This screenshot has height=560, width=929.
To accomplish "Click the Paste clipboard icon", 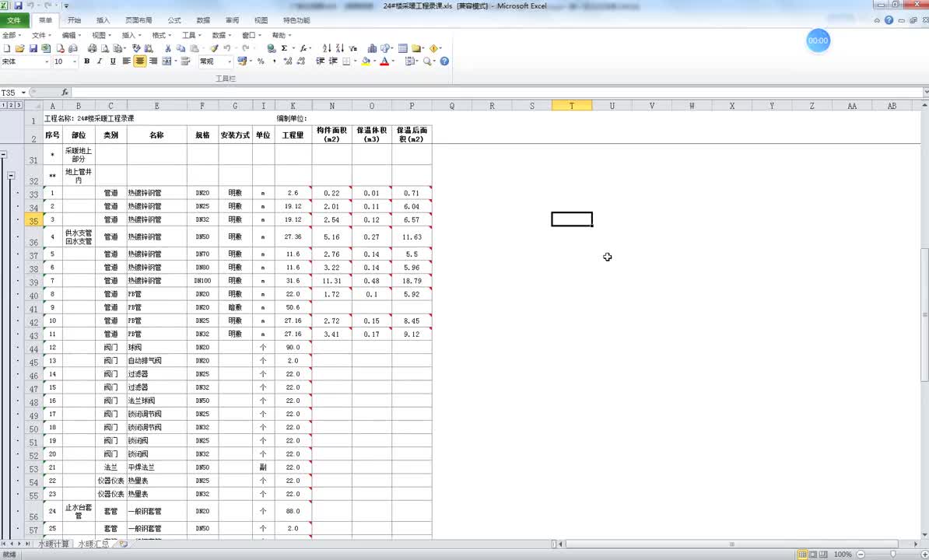I will (x=195, y=48).
